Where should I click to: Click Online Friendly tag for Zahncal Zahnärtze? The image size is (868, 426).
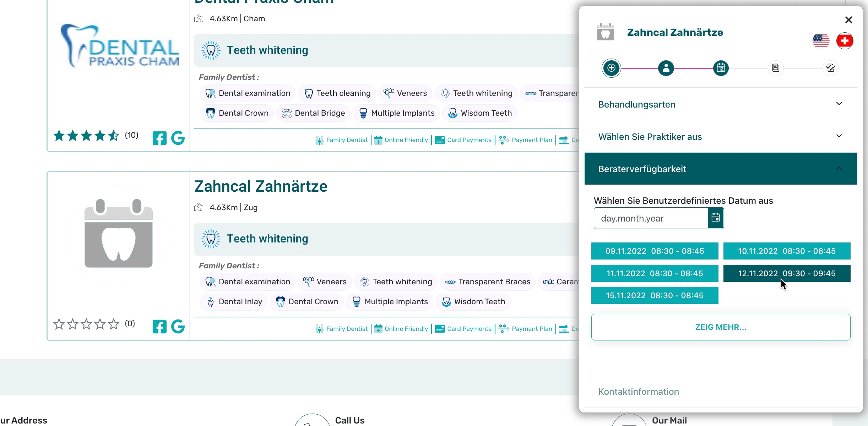(x=401, y=329)
